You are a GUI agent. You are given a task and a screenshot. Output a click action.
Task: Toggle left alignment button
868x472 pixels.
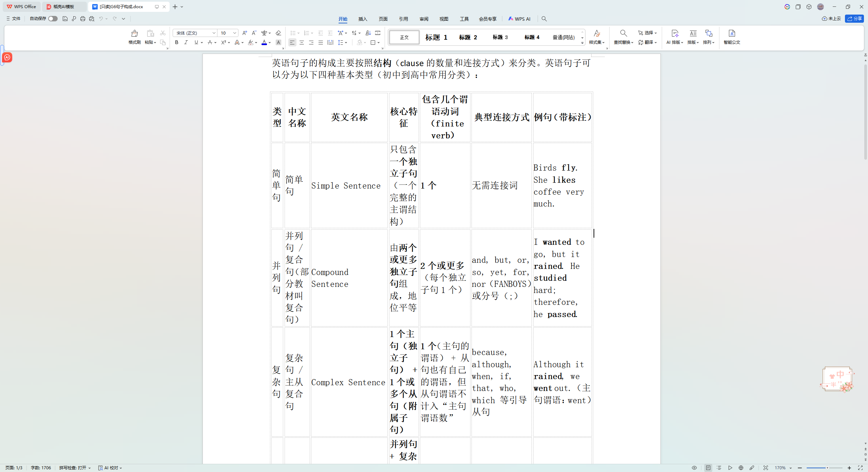tap(292, 42)
